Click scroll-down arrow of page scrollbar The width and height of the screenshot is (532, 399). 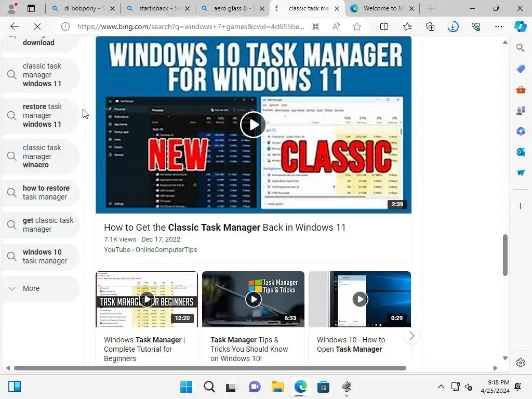505,358
